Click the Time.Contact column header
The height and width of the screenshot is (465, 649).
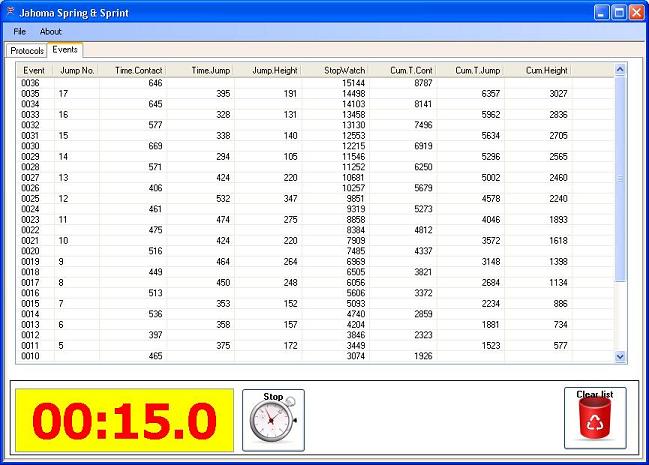pyautogui.click(x=133, y=70)
